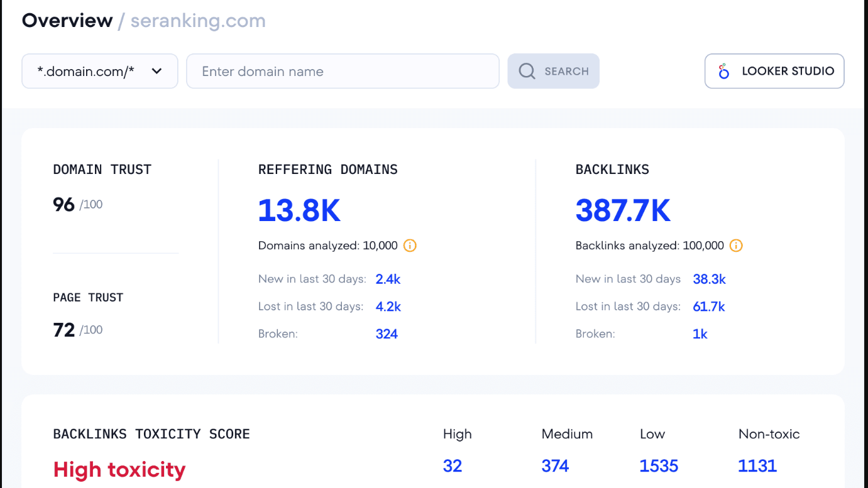868x488 pixels.
Task: Open the 374 medium toxicity links
Action: 555,465
